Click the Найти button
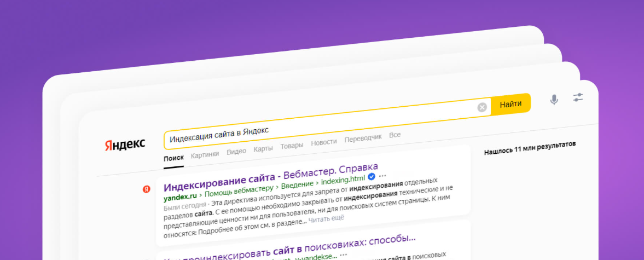 click(x=510, y=103)
